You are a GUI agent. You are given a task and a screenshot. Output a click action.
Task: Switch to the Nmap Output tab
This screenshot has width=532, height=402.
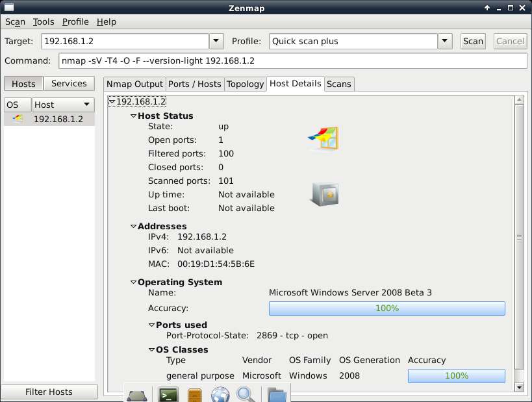coord(134,84)
